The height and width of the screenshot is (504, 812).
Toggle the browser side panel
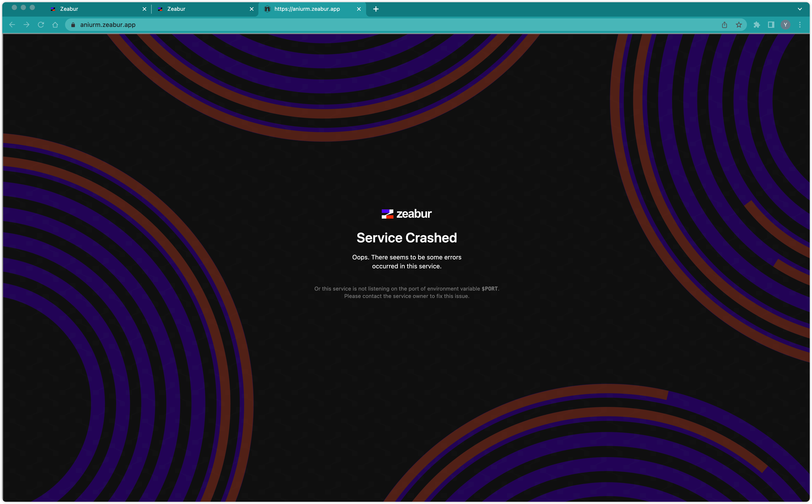point(771,25)
